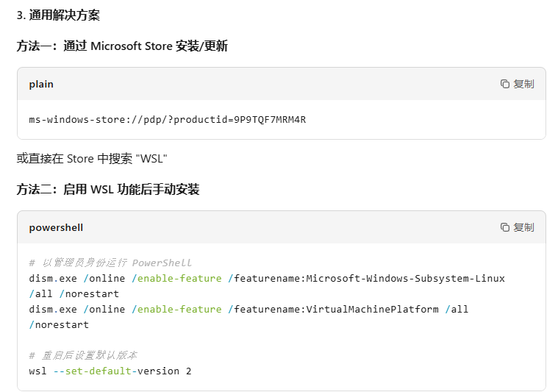This screenshot has height=392, width=558.
Task: Copy the plain code block via 复制 button
Action: tap(517, 84)
